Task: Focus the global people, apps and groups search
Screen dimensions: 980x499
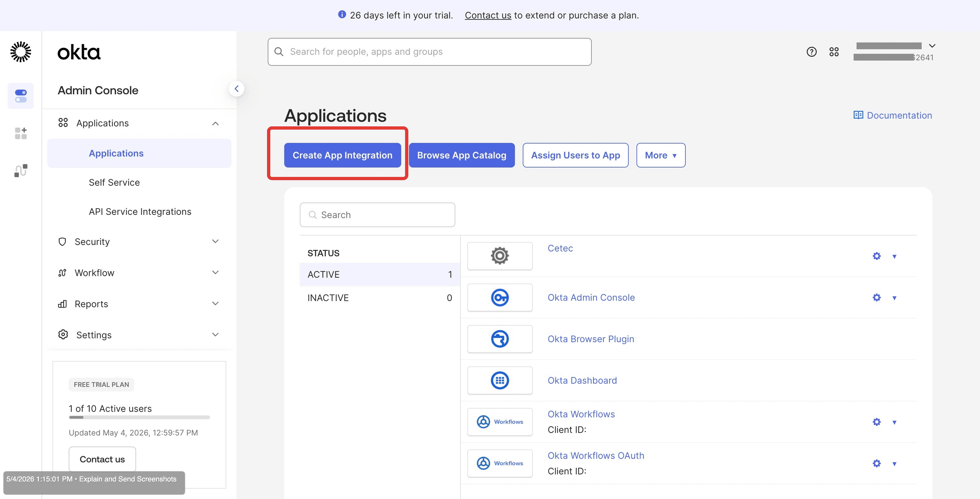Action: click(429, 52)
